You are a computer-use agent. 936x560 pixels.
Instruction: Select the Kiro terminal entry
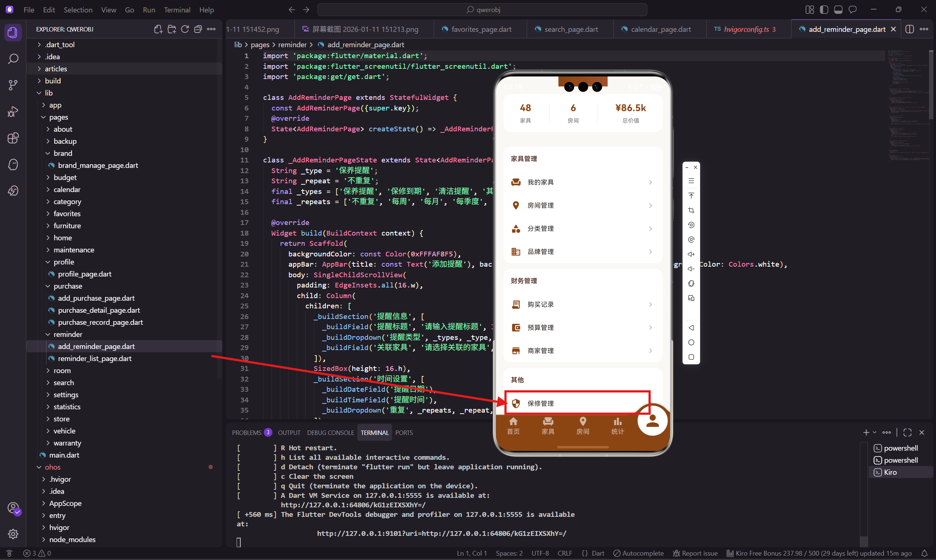coord(900,472)
